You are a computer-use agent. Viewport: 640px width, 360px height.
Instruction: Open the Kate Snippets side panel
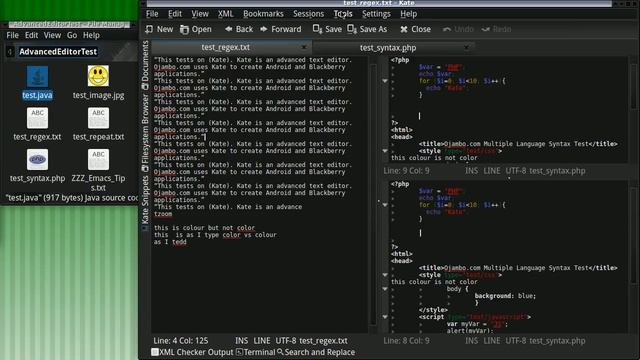(145, 203)
